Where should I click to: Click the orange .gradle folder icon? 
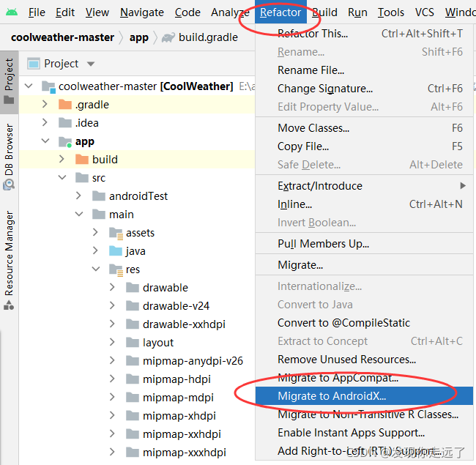[x=65, y=105]
